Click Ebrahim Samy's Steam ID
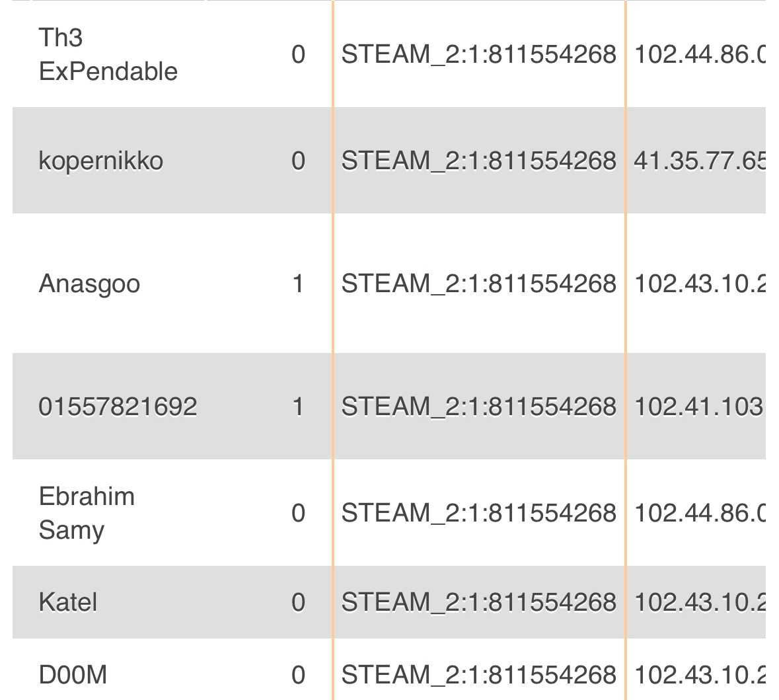Image resolution: width=779 pixels, height=700 pixels. pos(479,513)
